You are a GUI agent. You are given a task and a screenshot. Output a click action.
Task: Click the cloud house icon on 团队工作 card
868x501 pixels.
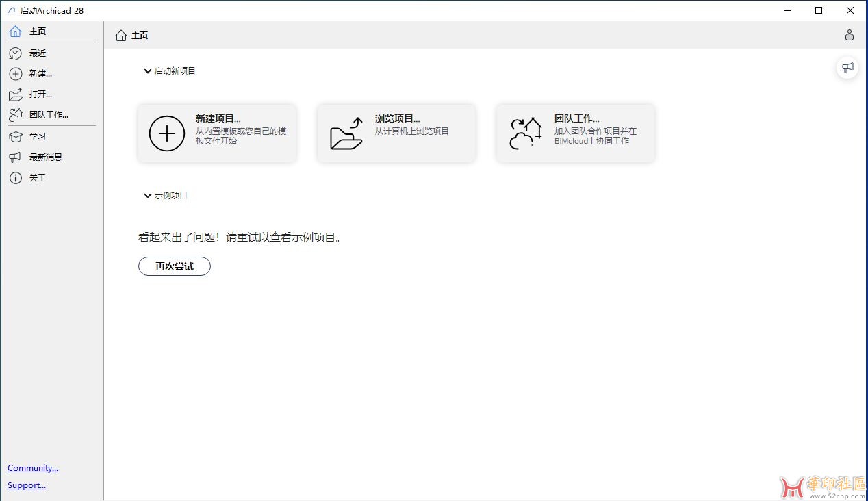pyautogui.click(x=526, y=133)
